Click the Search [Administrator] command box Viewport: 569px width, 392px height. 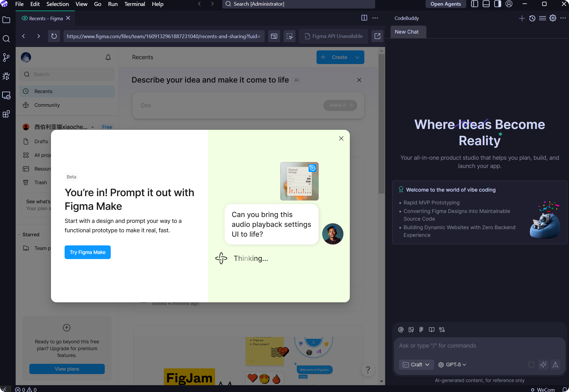click(299, 4)
